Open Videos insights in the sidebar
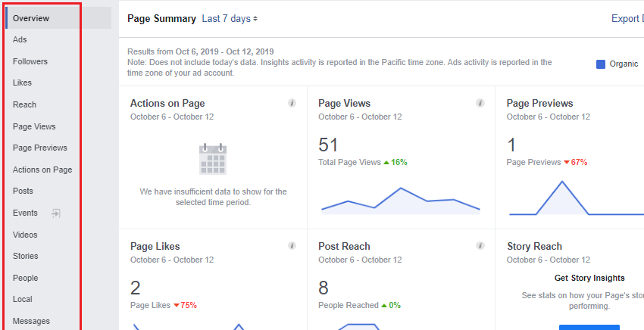The width and height of the screenshot is (644, 330). pyautogui.click(x=25, y=235)
